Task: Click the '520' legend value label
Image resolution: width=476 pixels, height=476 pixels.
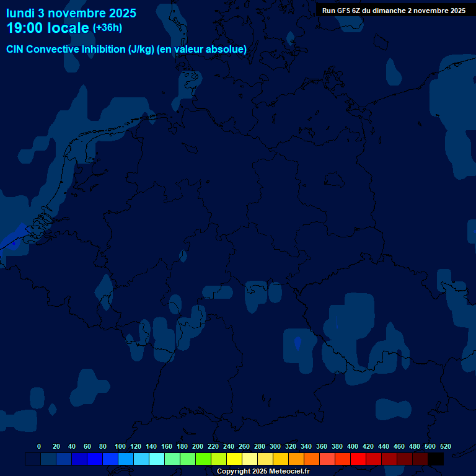Action: coord(446,446)
